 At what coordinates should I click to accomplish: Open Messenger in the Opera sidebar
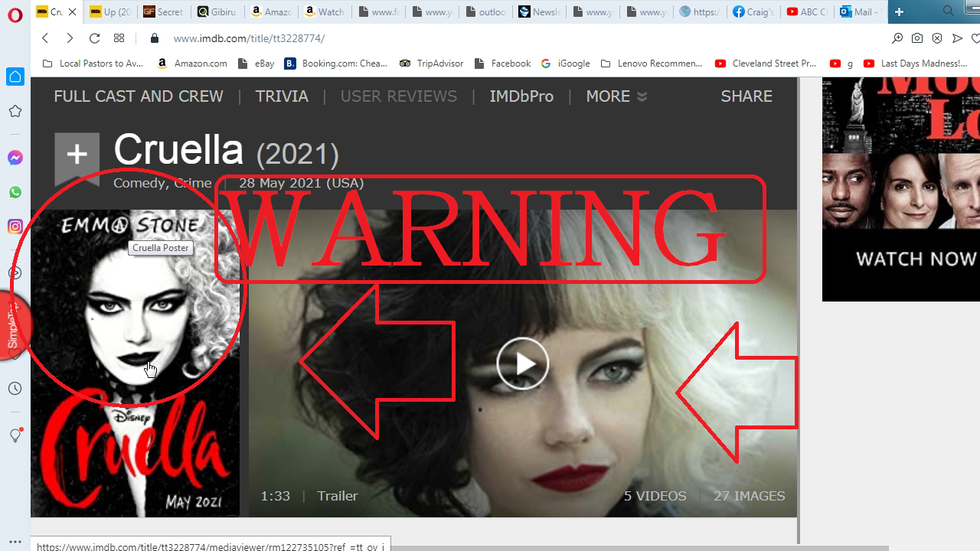point(15,158)
